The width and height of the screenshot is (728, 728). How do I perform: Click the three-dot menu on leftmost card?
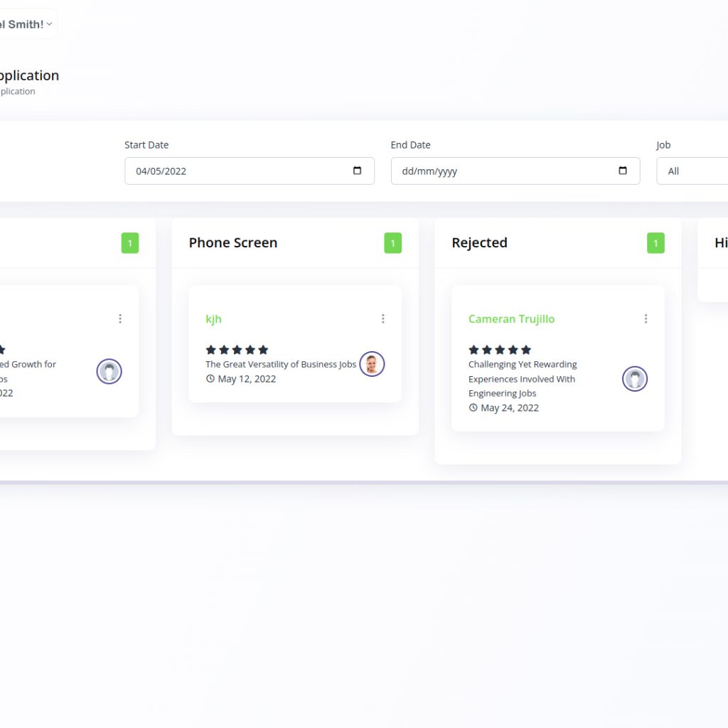(x=119, y=318)
